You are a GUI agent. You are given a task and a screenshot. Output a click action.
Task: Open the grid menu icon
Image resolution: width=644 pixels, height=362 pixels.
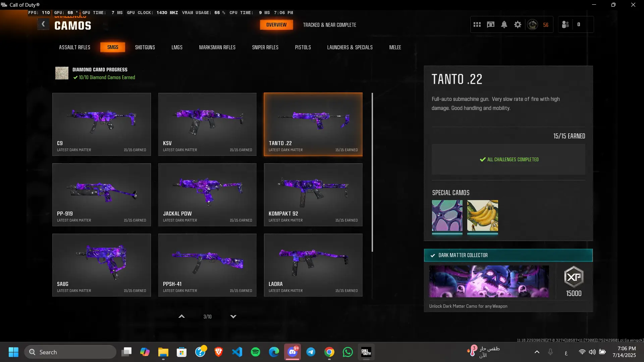click(477, 24)
